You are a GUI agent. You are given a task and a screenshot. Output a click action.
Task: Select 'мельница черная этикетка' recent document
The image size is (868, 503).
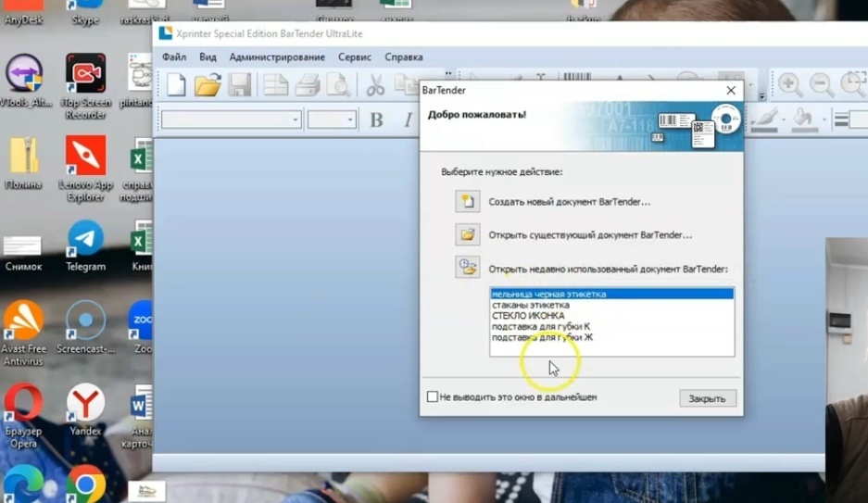pos(611,294)
